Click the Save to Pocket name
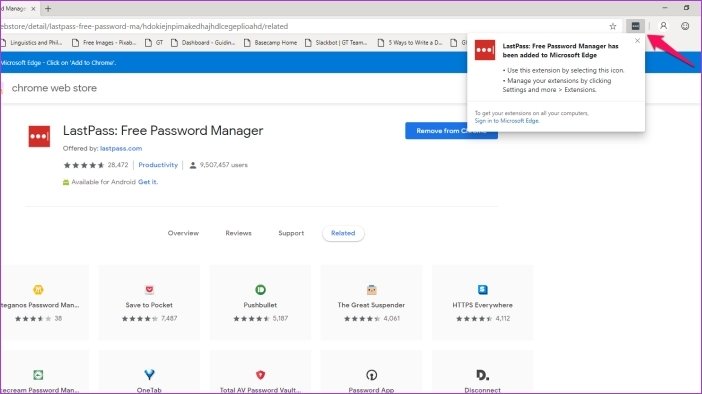702x394 pixels. click(x=149, y=305)
